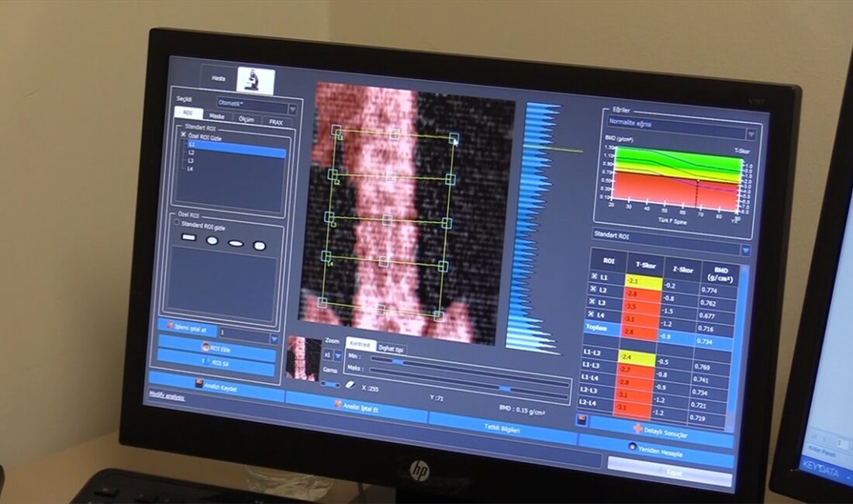Click the Z-Skor column header
Viewport: 853px width, 504px height.
[x=682, y=270]
